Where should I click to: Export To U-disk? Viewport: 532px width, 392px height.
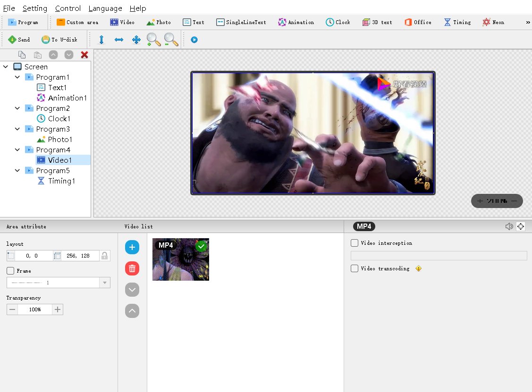(59, 40)
